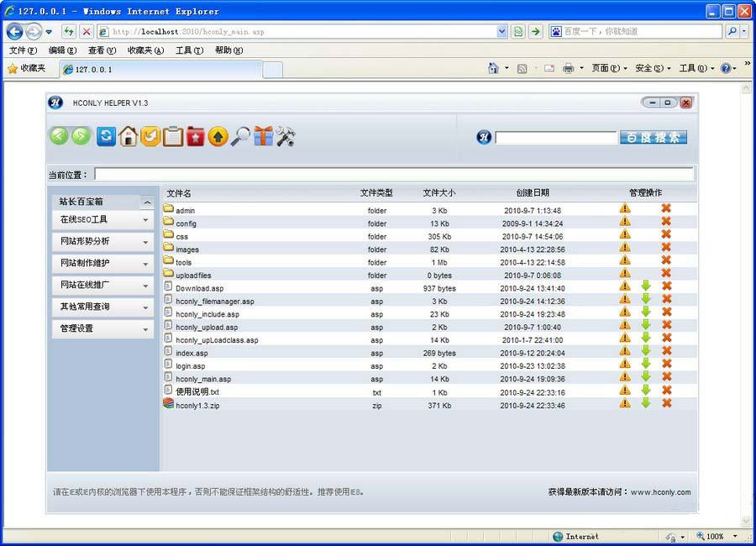The height and width of the screenshot is (546, 756).
Task: Click the green back arrow icon
Action: tap(59, 136)
